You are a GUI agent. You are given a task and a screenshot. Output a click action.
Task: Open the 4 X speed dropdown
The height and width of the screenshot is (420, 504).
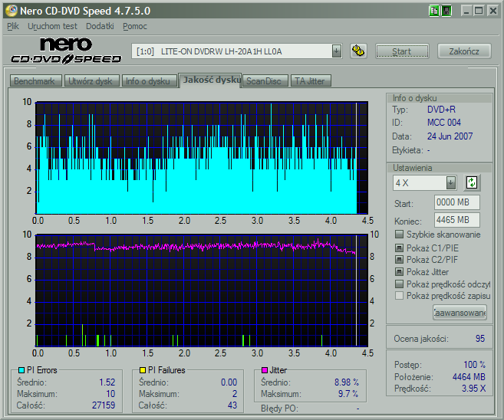[x=451, y=182]
